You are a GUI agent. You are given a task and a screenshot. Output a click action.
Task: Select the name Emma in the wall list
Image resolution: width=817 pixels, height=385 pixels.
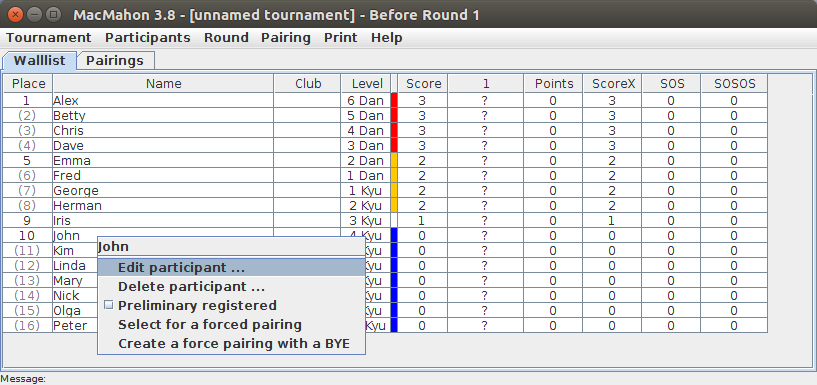(x=72, y=160)
